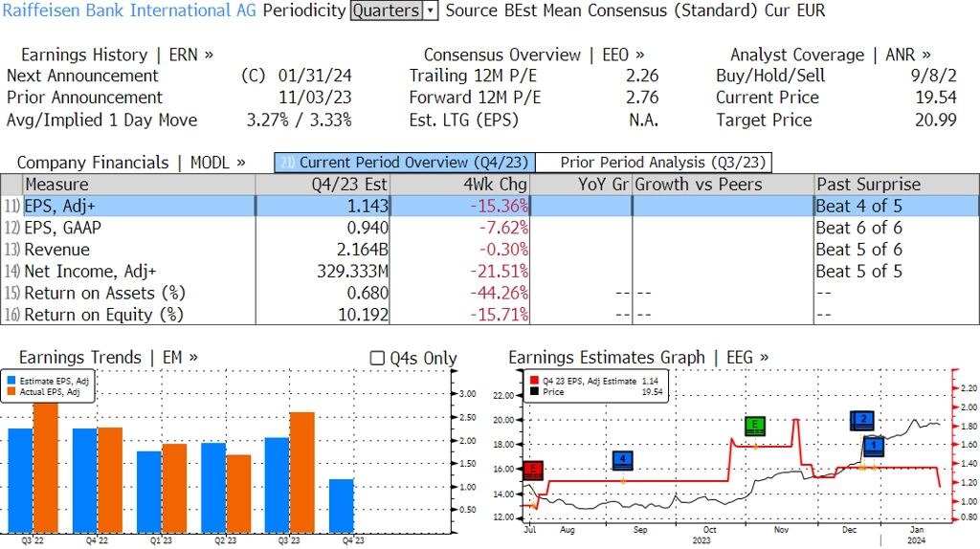Click Raiffeisen Bank International AG title

tap(129, 11)
